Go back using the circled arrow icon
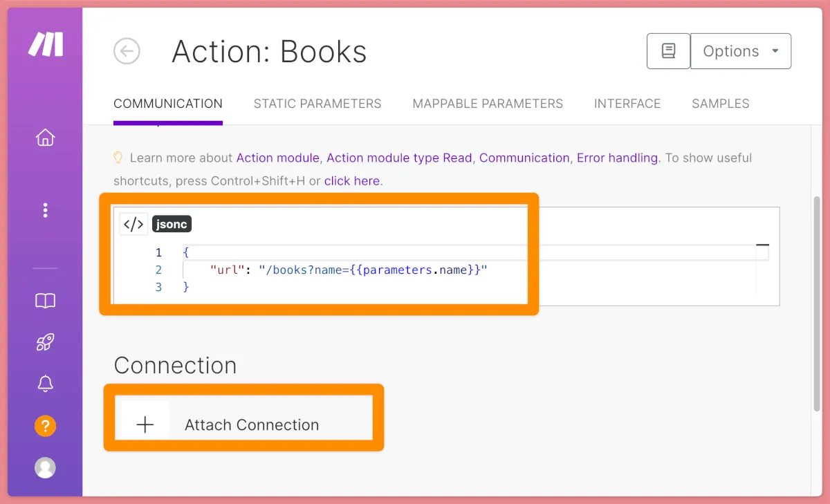Image resolution: width=830 pixels, height=504 pixels. pos(127,51)
